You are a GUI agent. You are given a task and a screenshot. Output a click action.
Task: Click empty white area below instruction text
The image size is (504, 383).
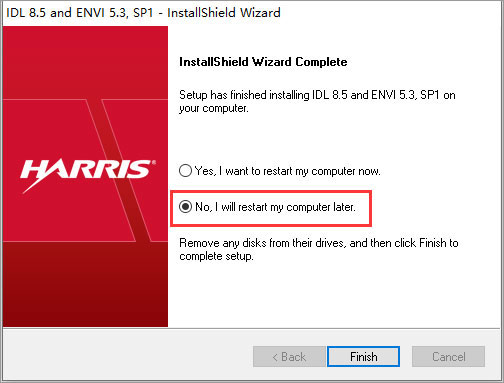pyautogui.click(x=333, y=295)
